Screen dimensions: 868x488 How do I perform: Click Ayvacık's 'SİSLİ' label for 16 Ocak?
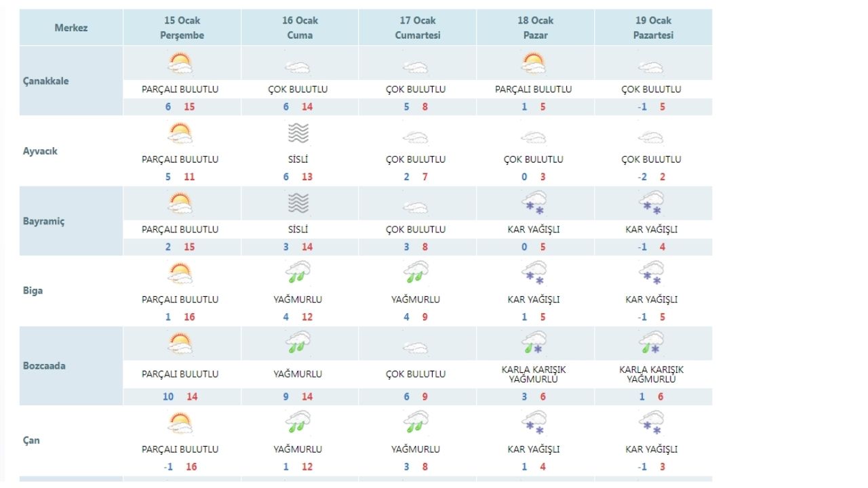(298, 159)
